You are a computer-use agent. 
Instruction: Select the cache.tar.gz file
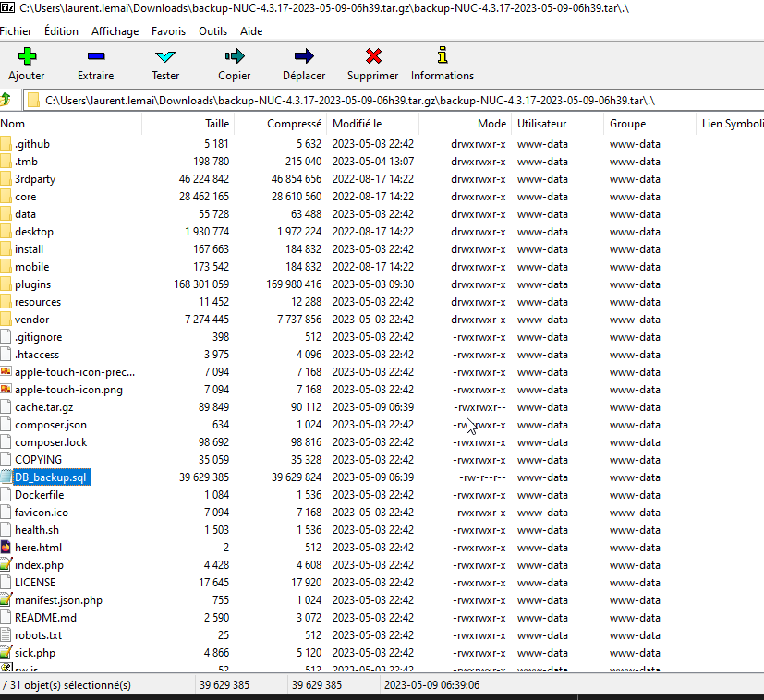tap(43, 407)
